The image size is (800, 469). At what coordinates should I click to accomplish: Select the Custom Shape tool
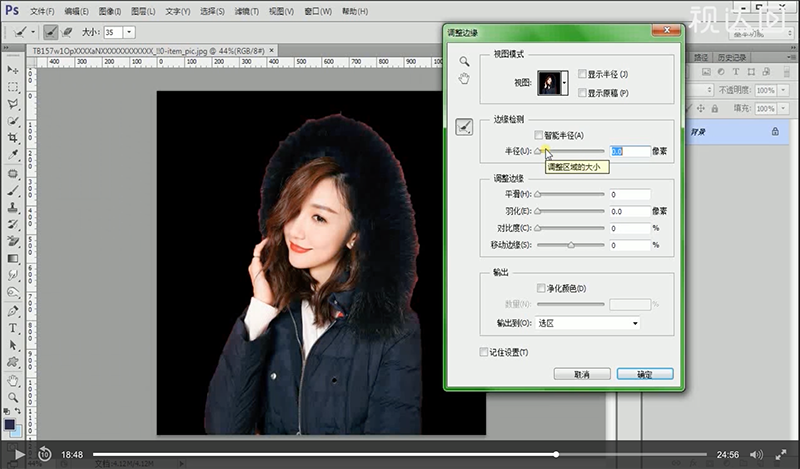13,362
